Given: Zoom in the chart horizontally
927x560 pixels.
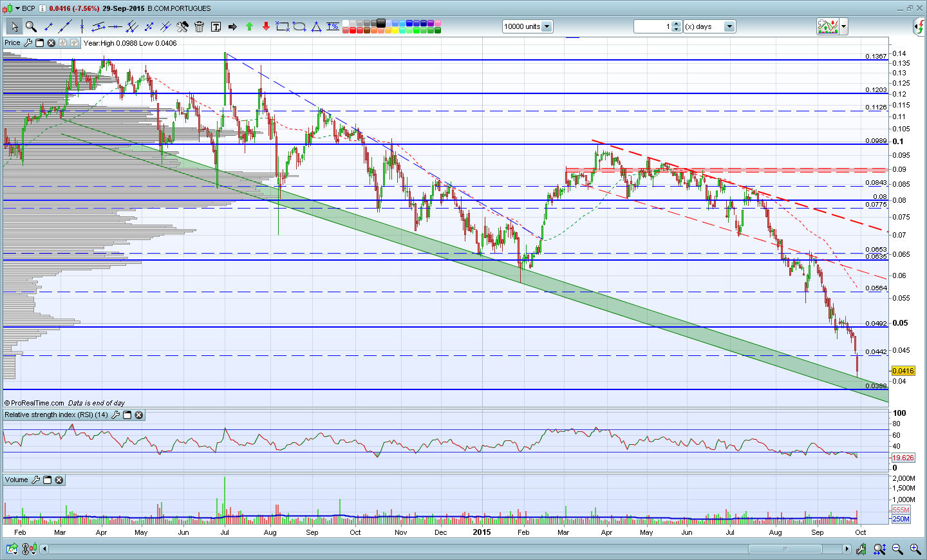Looking at the screenshot, I should point(915,549).
